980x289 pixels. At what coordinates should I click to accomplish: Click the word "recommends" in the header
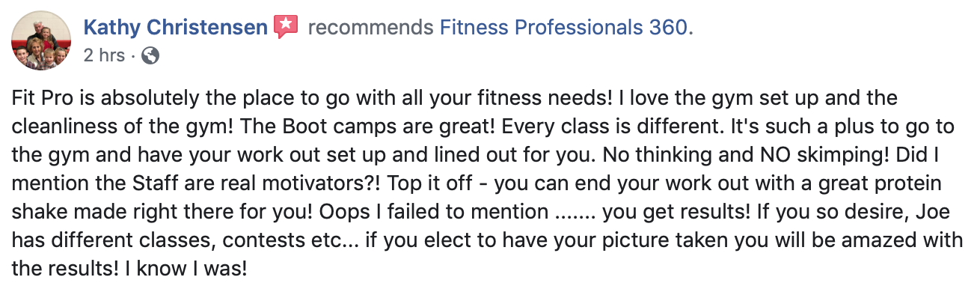pyautogui.click(x=370, y=28)
